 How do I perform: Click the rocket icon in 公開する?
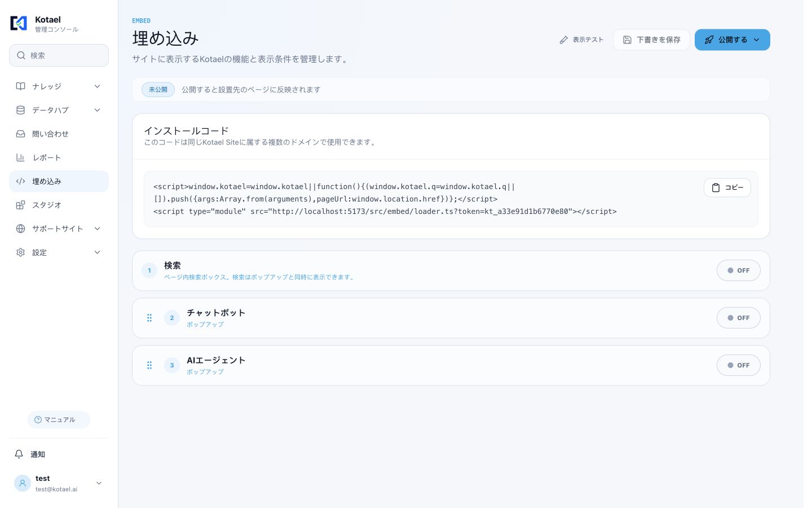[709, 40]
